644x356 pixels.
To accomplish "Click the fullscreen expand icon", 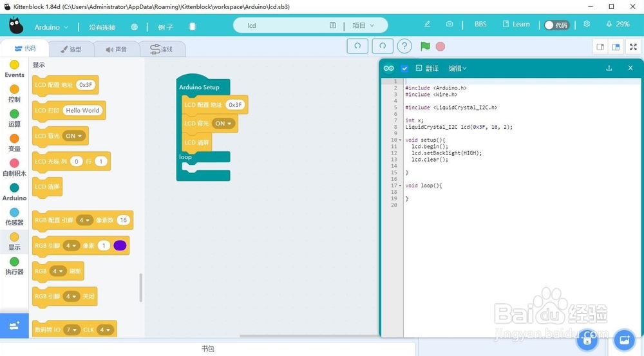I will click(633, 47).
